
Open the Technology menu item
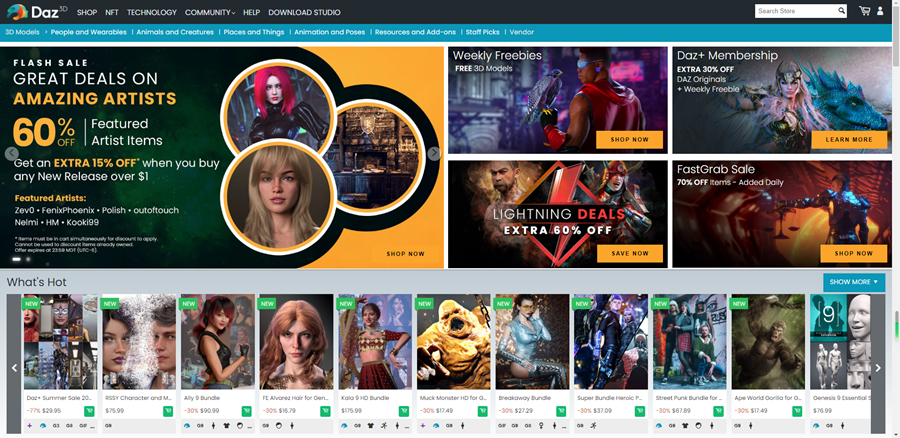point(152,13)
